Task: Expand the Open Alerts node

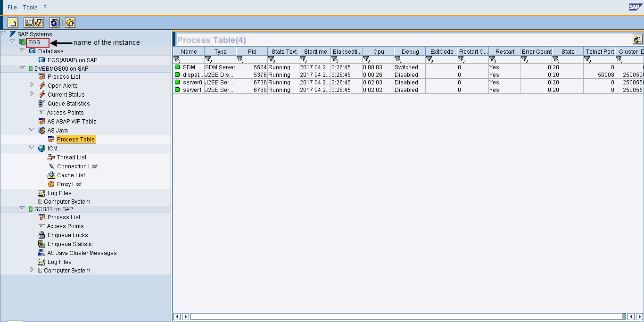Action: (x=32, y=85)
